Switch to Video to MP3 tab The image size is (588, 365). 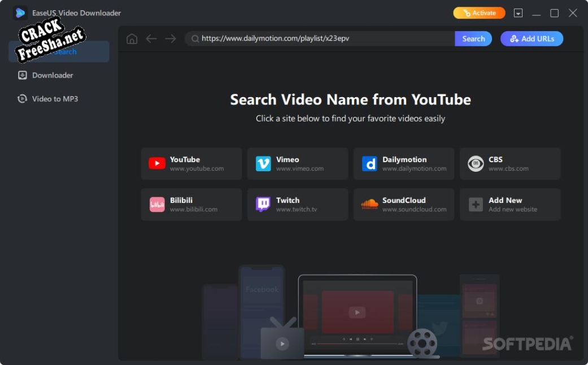pos(55,99)
